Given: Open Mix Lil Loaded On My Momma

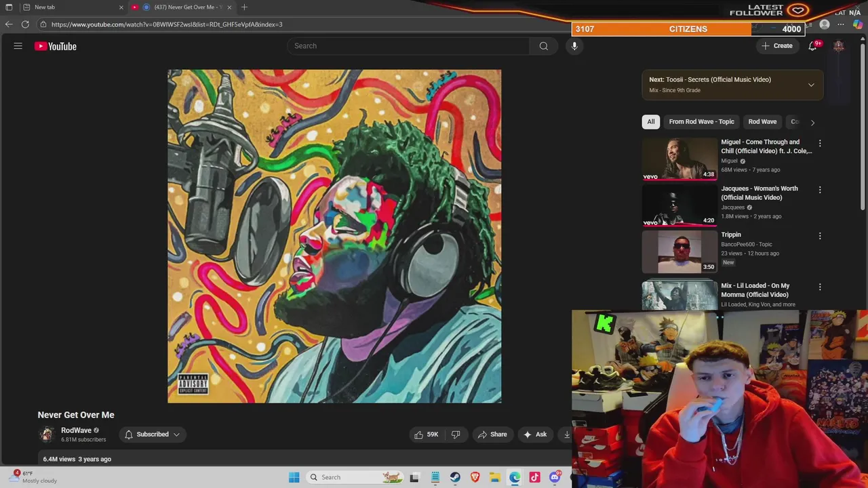Looking at the screenshot, I should pyautogui.click(x=755, y=290).
